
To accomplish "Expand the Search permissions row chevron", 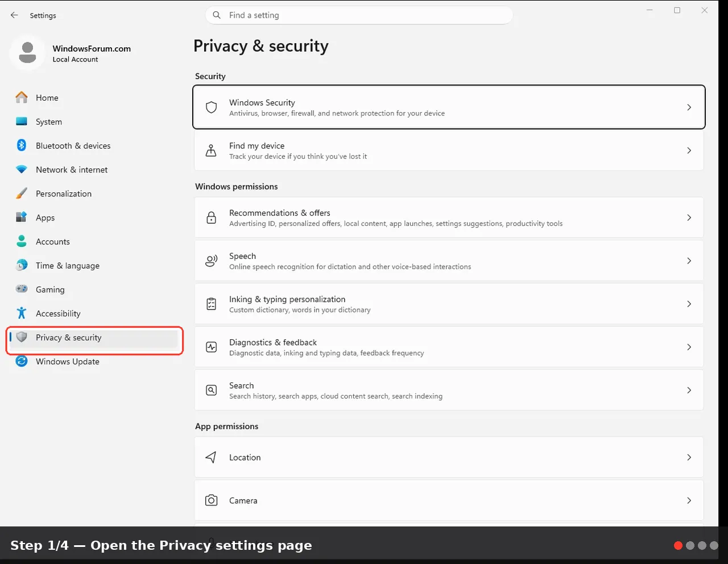I will pyautogui.click(x=689, y=390).
